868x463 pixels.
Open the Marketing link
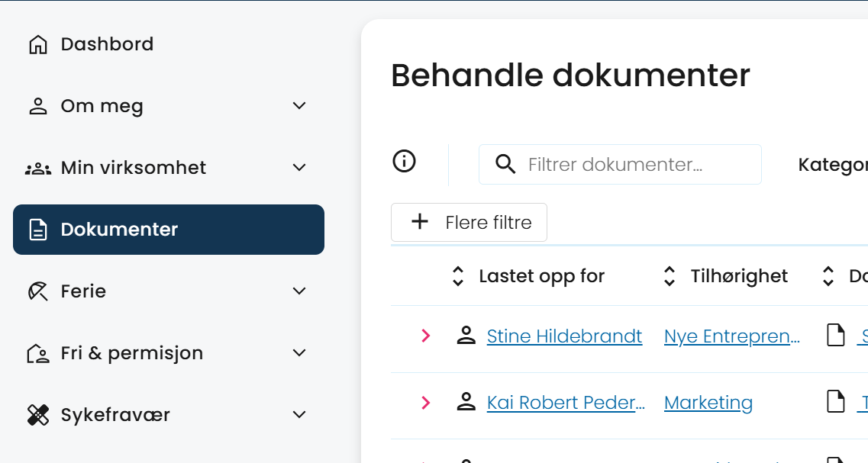[x=708, y=403]
